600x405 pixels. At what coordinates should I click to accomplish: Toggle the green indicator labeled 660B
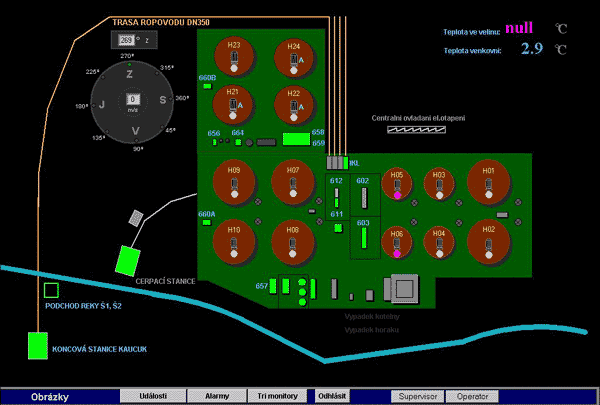208,87
